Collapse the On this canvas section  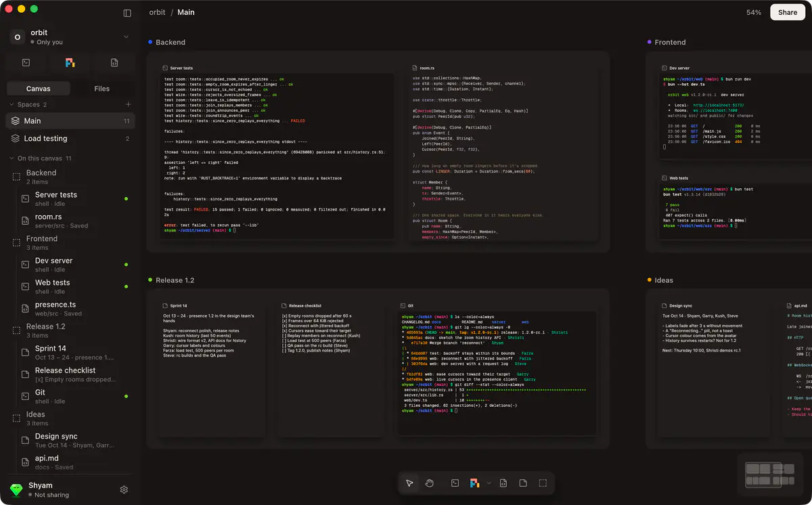(x=12, y=158)
